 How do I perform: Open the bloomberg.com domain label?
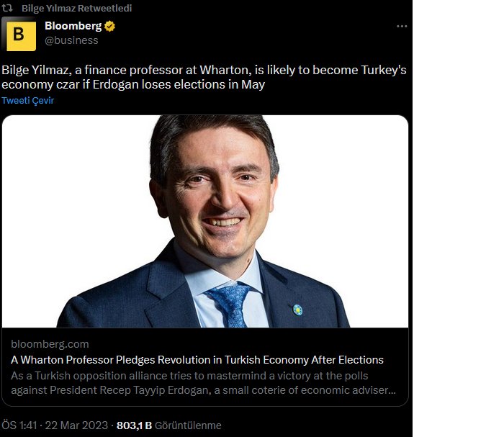(x=50, y=344)
